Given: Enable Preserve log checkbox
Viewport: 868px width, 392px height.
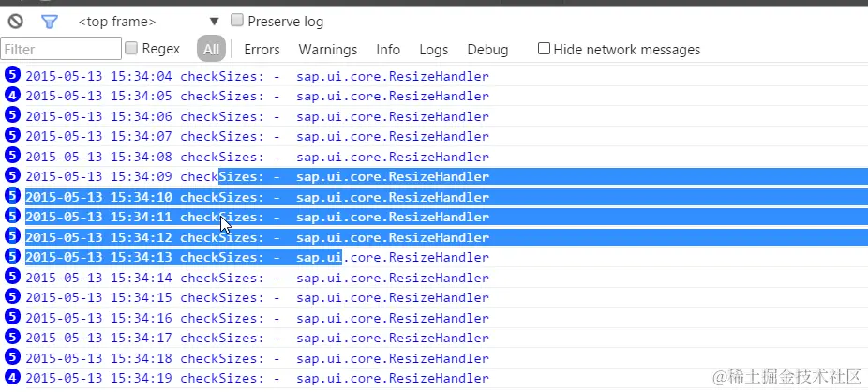Looking at the screenshot, I should [x=237, y=21].
